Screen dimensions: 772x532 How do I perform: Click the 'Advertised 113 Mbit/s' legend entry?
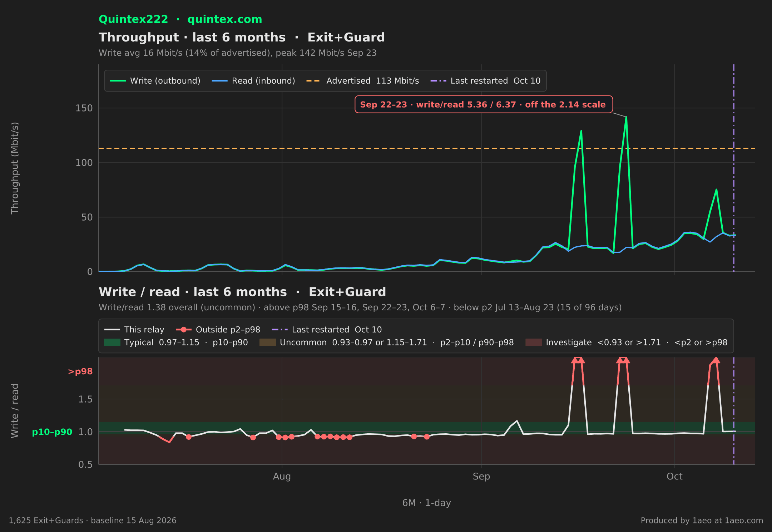[x=362, y=81]
